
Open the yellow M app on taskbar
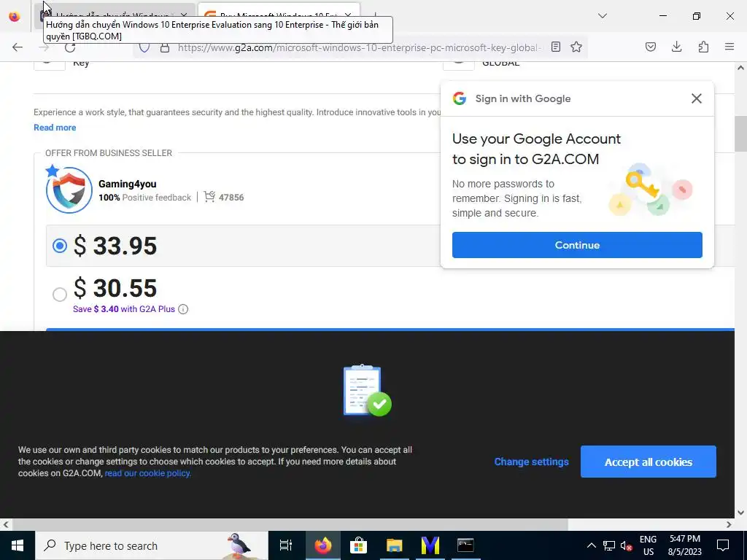point(430,545)
